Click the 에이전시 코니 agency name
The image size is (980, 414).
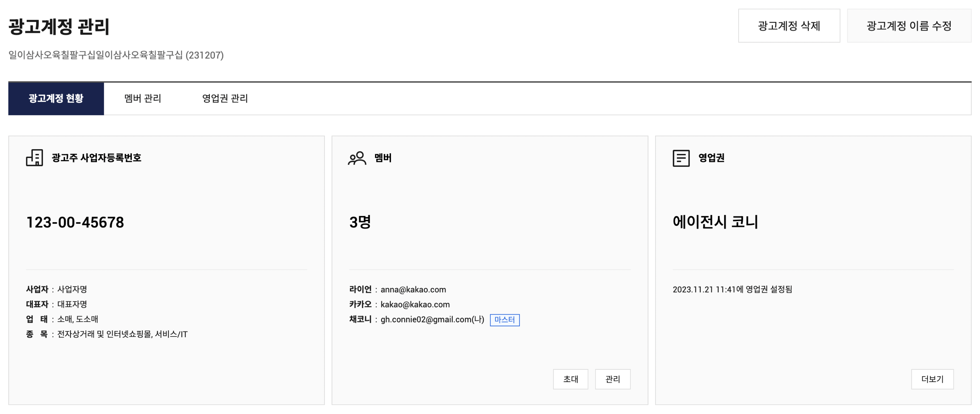(715, 222)
